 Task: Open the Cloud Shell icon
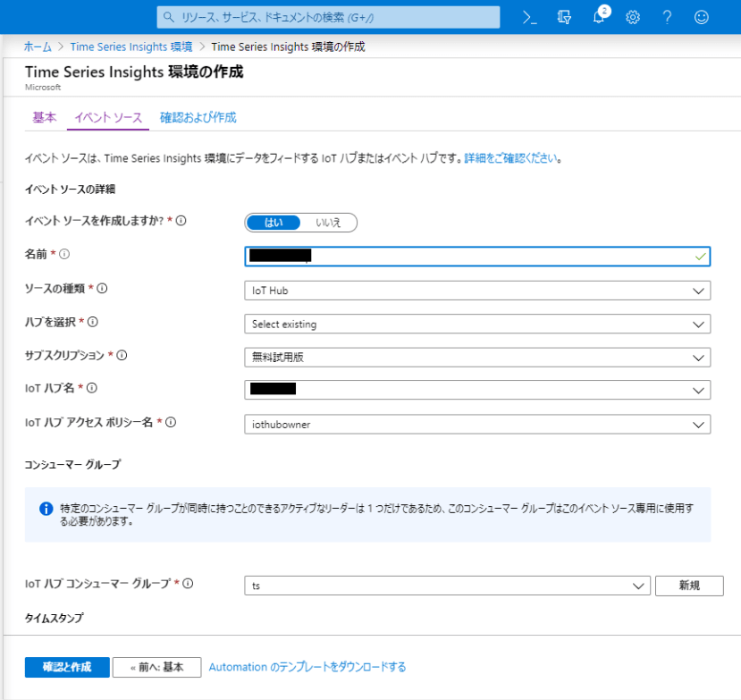pos(529,18)
